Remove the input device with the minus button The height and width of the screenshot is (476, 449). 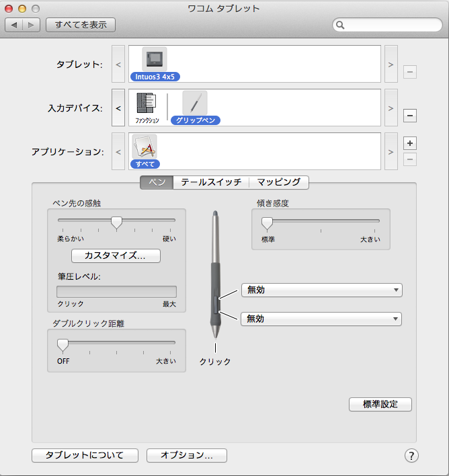click(409, 116)
